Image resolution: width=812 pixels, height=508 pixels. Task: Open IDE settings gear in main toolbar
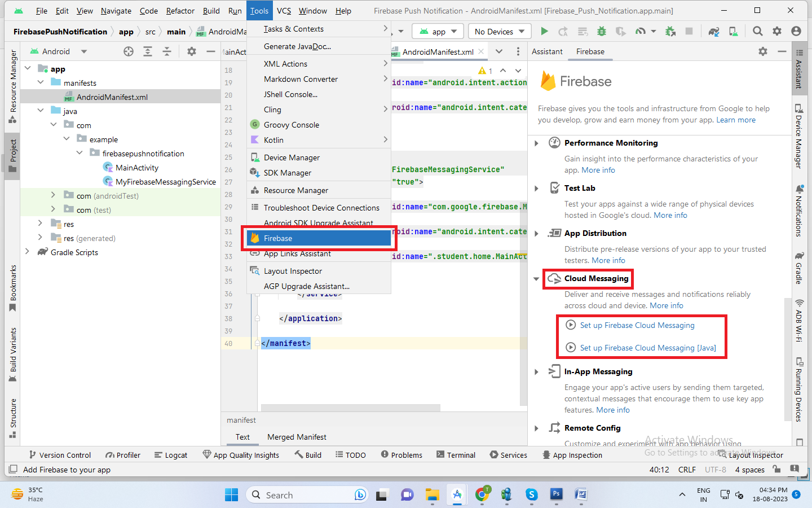(777, 32)
